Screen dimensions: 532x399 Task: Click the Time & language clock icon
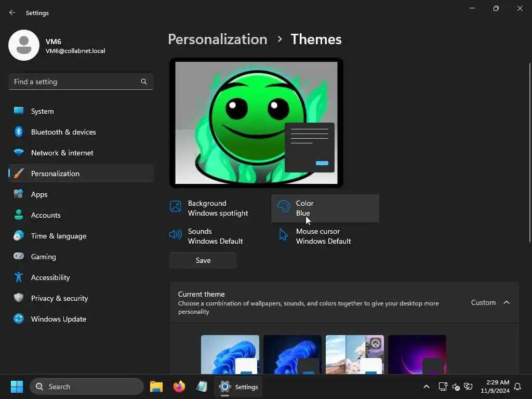pyautogui.click(x=19, y=236)
